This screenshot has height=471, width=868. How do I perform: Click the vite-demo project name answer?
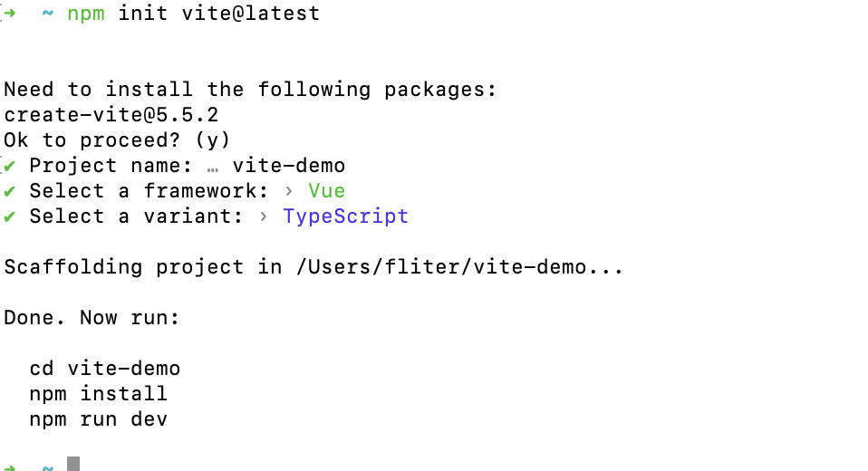click(288, 166)
